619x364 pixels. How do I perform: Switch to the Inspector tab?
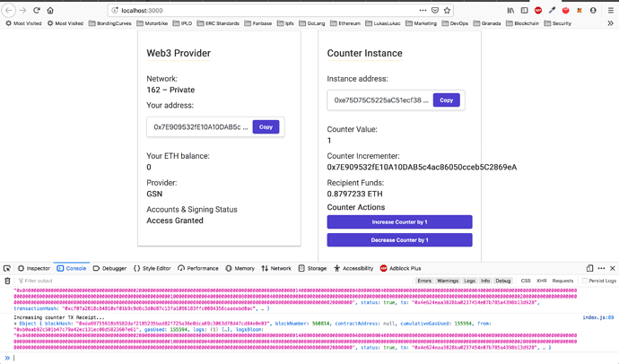[34, 268]
